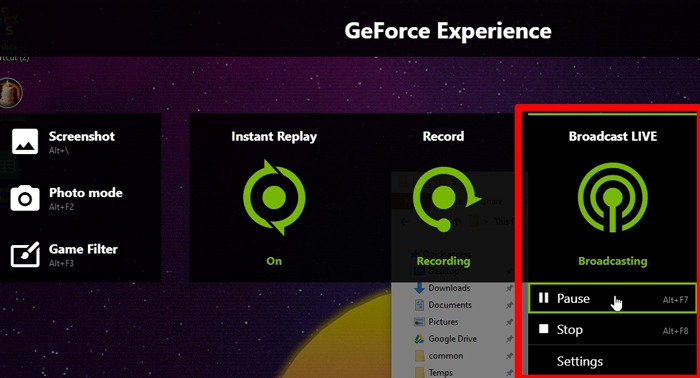Click the pin icon beside Pictures
The width and height of the screenshot is (700, 378).
tap(509, 322)
